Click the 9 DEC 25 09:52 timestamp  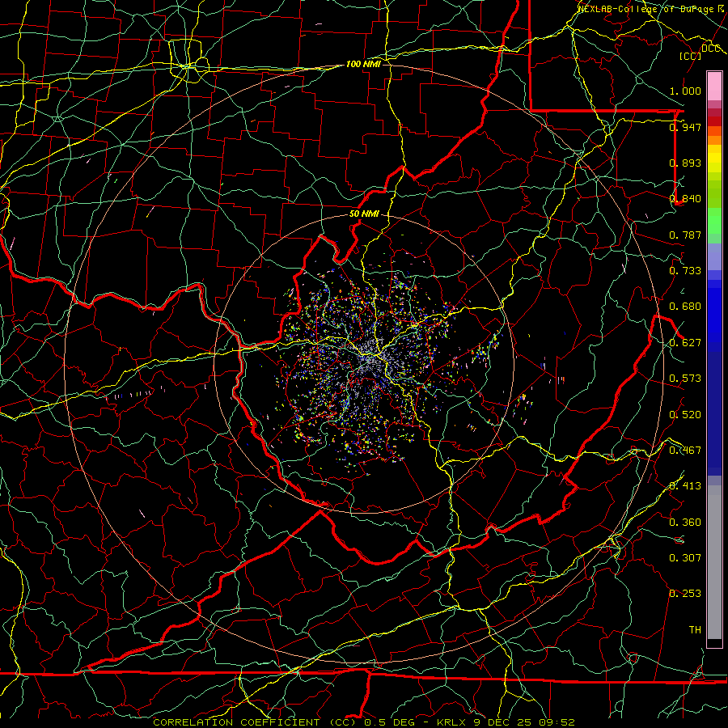[524, 722]
